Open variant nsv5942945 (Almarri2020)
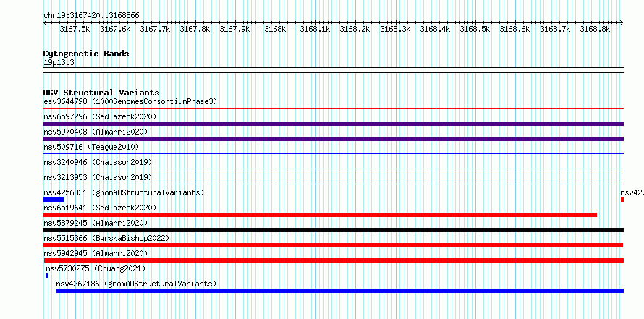The image size is (644, 319). (96, 253)
